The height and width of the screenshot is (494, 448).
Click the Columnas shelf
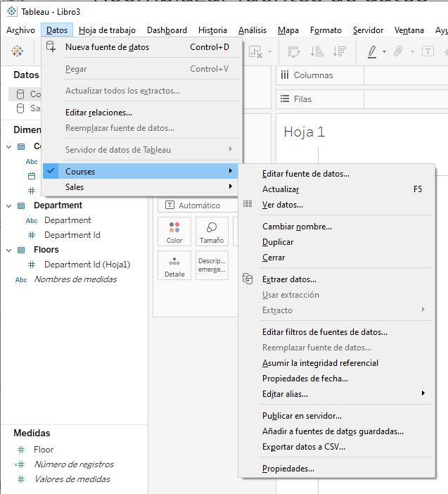[x=362, y=75]
